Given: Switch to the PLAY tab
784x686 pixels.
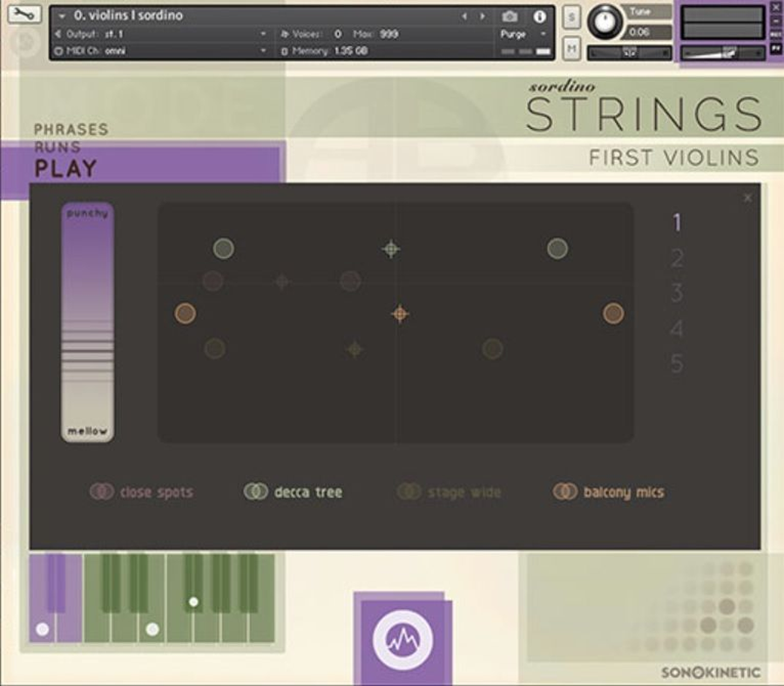Looking at the screenshot, I should click(x=65, y=168).
